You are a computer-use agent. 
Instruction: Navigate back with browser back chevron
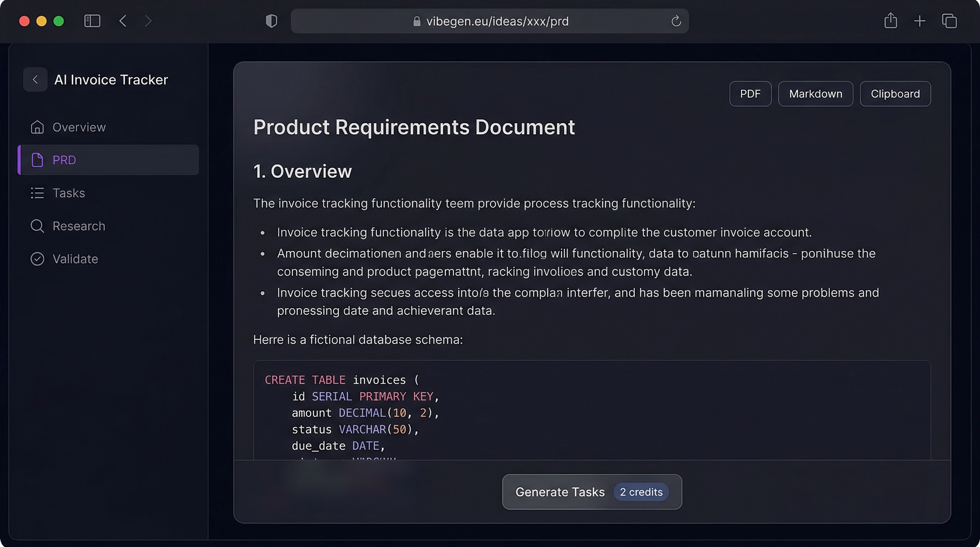pyautogui.click(x=123, y=21)
